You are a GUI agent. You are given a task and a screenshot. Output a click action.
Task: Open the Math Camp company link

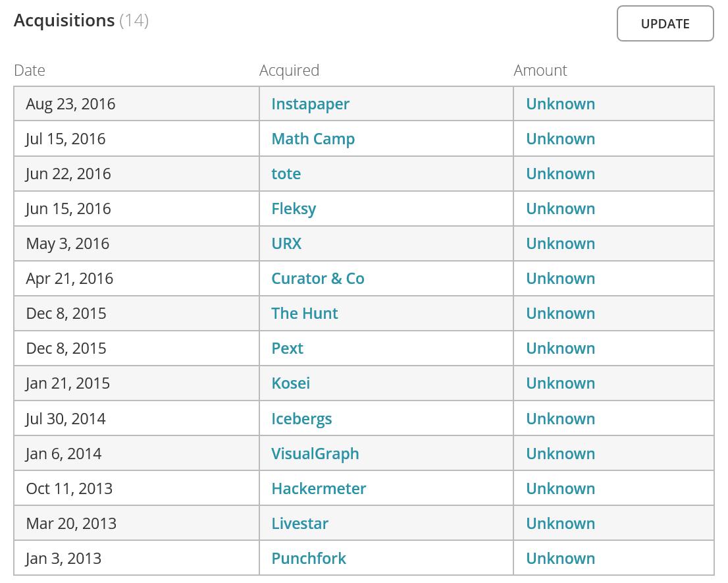[313, 139]
